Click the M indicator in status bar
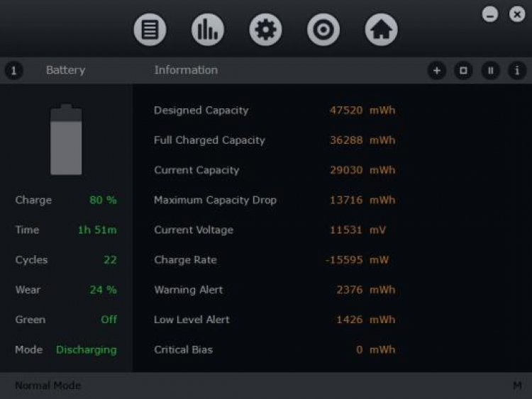532x399 pixels. click(517, 386)
